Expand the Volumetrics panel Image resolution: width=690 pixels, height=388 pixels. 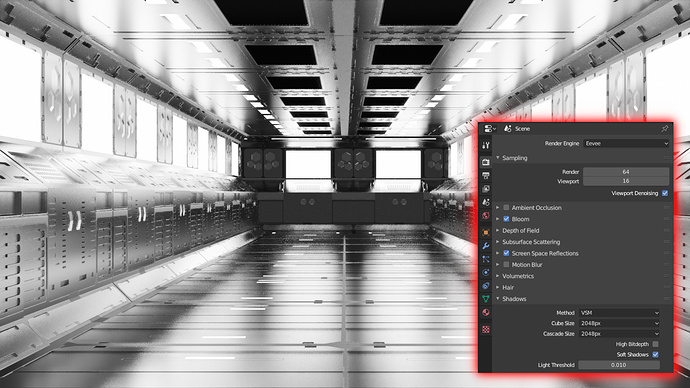(x=498, y=276)
